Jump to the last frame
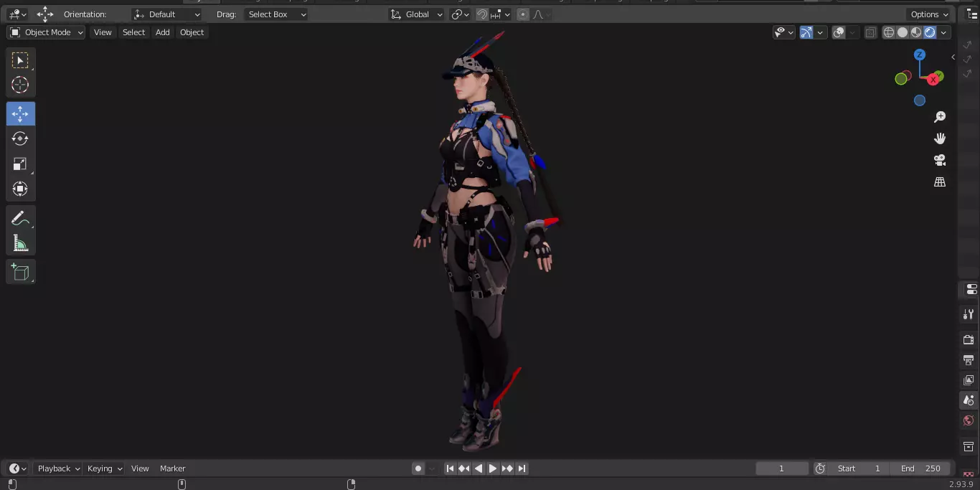The width and height of the screenshot is (980, 490). coord(522,468)
